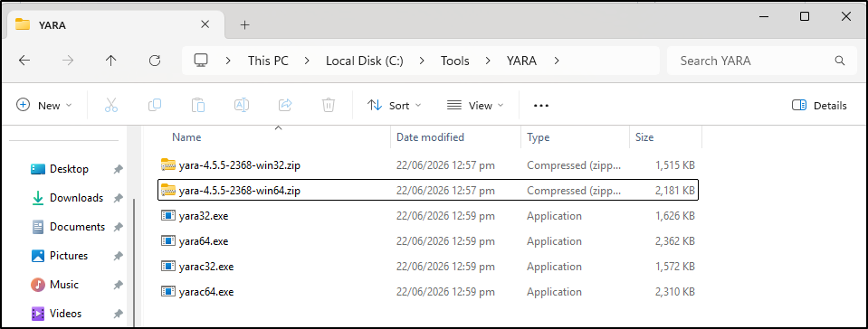Click the win64.zip folder icon

pos(167,190)
